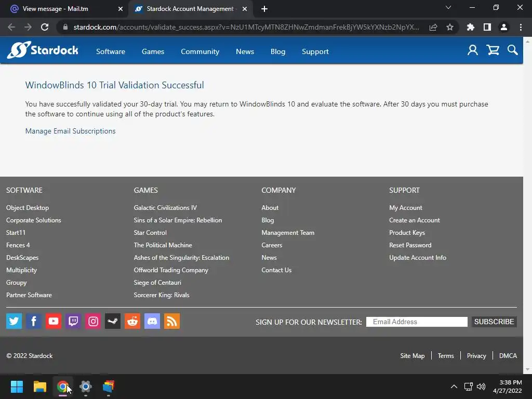Open Galactic Civilizations IV link
Image resolution: width=532 pixels, height=399 pixels.
(165, 208)
